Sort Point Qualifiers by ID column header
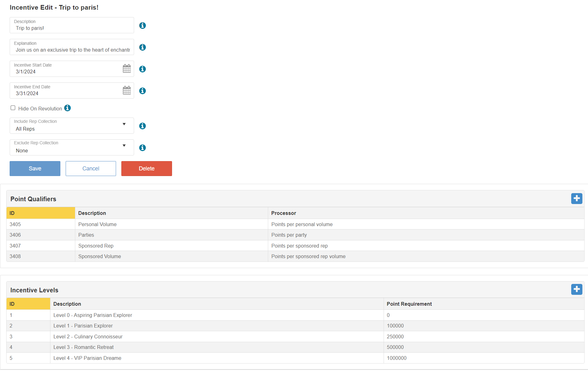 tap(40, 213)
